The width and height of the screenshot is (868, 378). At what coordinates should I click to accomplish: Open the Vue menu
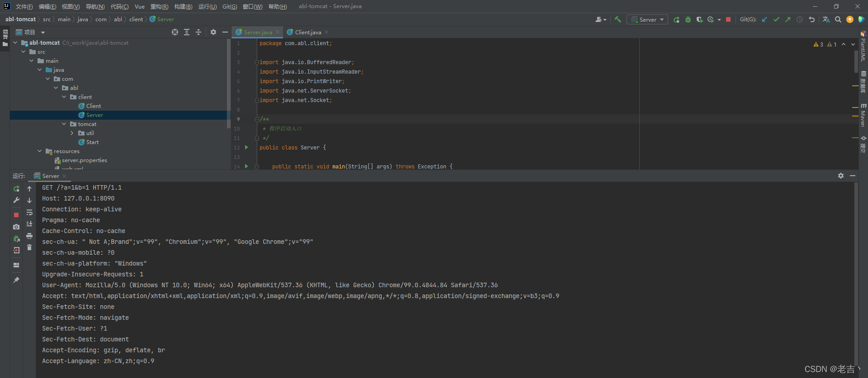[140, 6]
